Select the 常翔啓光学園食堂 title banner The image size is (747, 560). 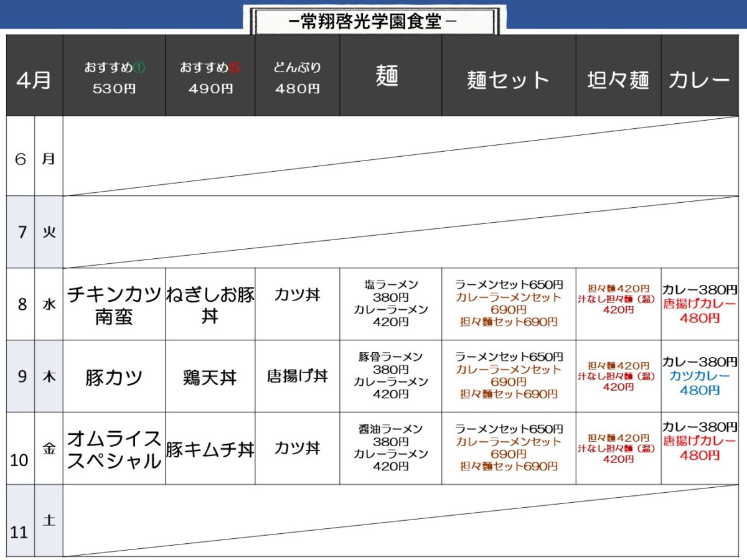[x=374, y=22]
